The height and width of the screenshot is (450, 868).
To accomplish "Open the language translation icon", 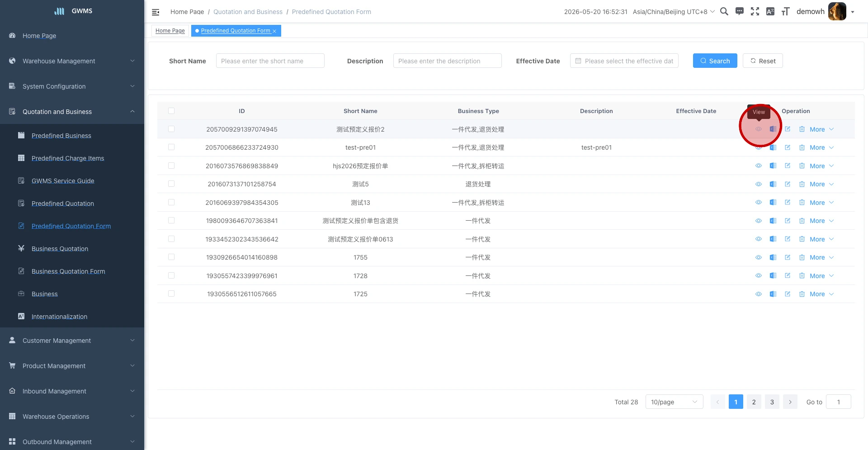I will click(x=770, y=11).
